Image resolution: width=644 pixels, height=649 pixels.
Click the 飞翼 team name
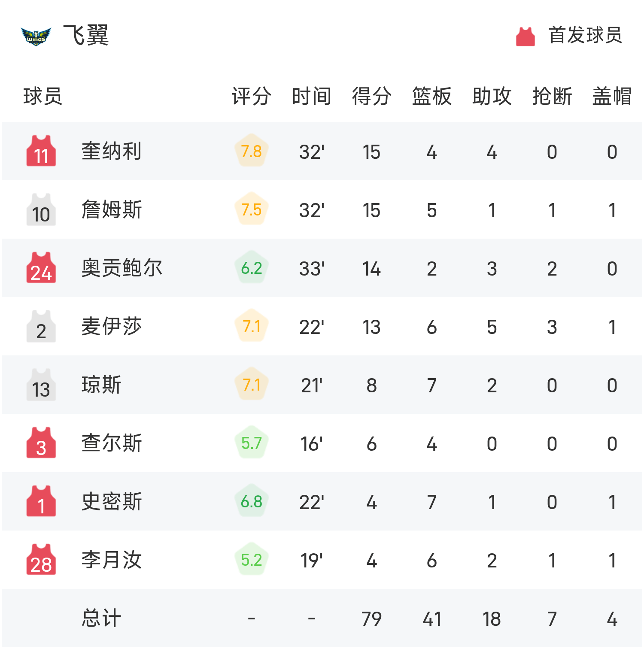(x=86, y=35)
